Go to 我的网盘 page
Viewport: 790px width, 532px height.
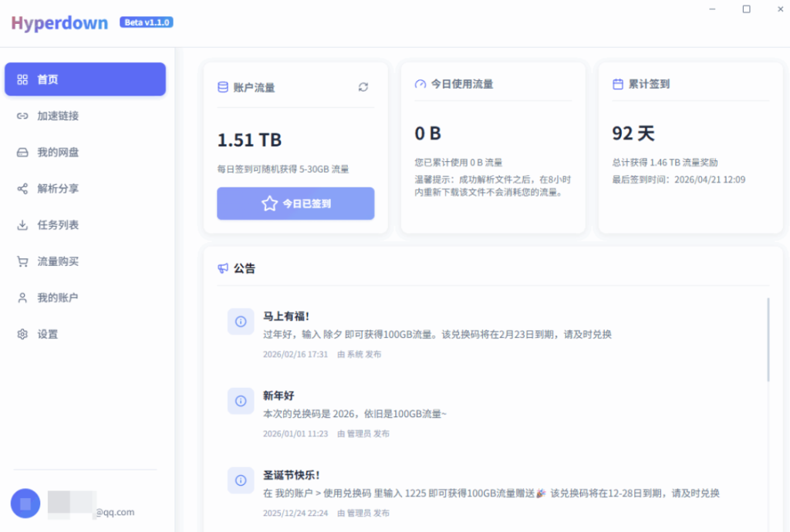[x=85, y=152]
